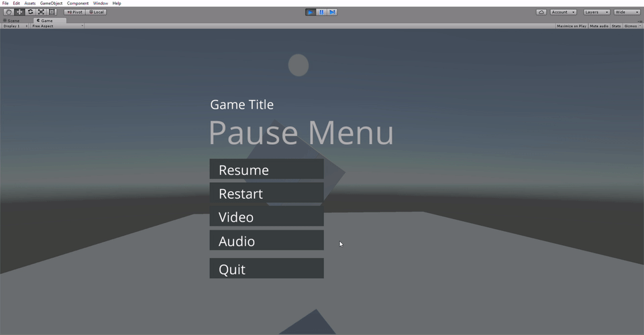Open the Audio settings button
This screenshot has width=644, height=335.
click(266, 241)
